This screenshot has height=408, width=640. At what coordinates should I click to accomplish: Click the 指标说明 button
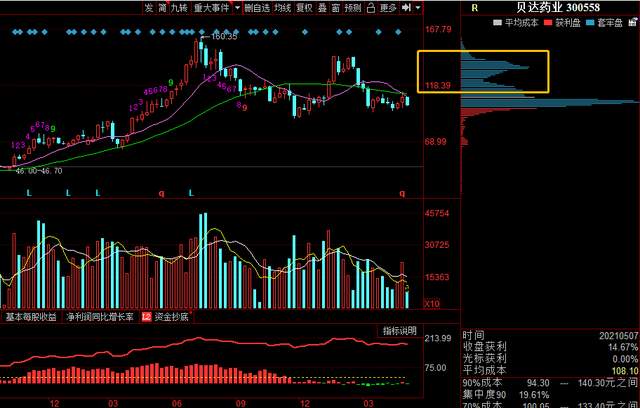click(x=400, y=331)
